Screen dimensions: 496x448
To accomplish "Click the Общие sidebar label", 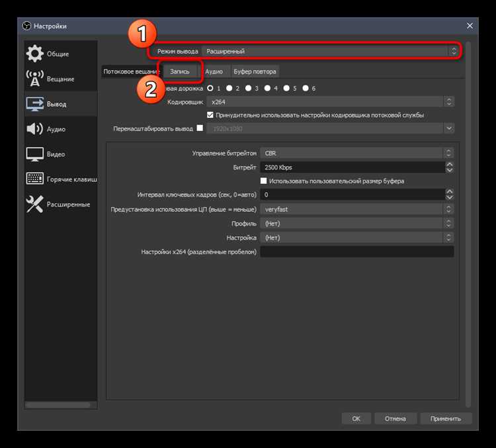I will [58, 54].
